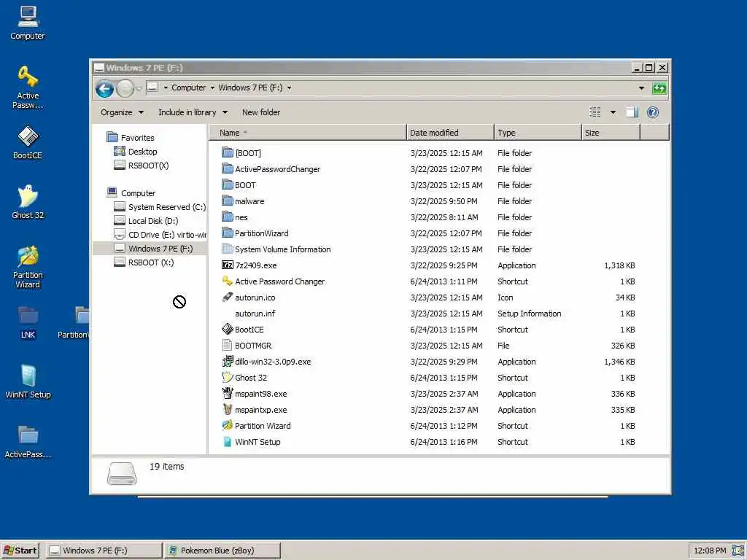Select the BOOTMGR file icon
Viewport: 747px width, 560px height.
click(228, 345)
